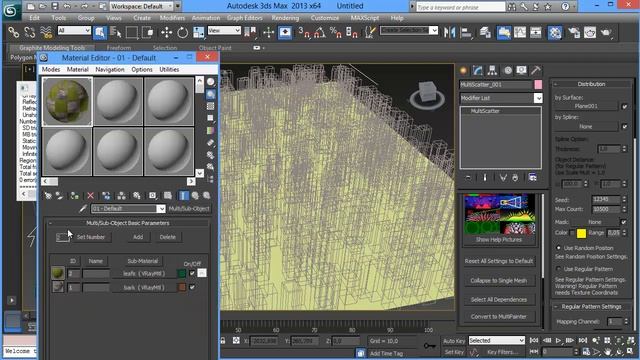
Task: Click the Align tool icon
Action: [x=466, y=32]
